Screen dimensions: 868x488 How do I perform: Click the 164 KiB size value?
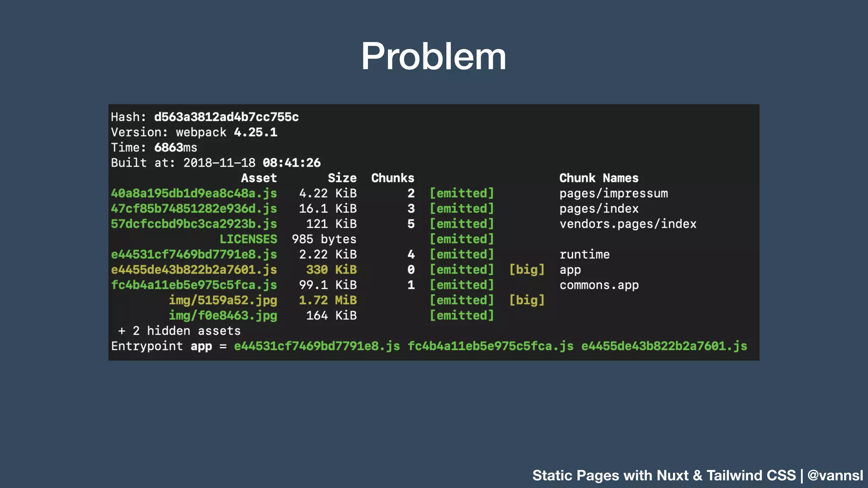click(x=331, y=315)
